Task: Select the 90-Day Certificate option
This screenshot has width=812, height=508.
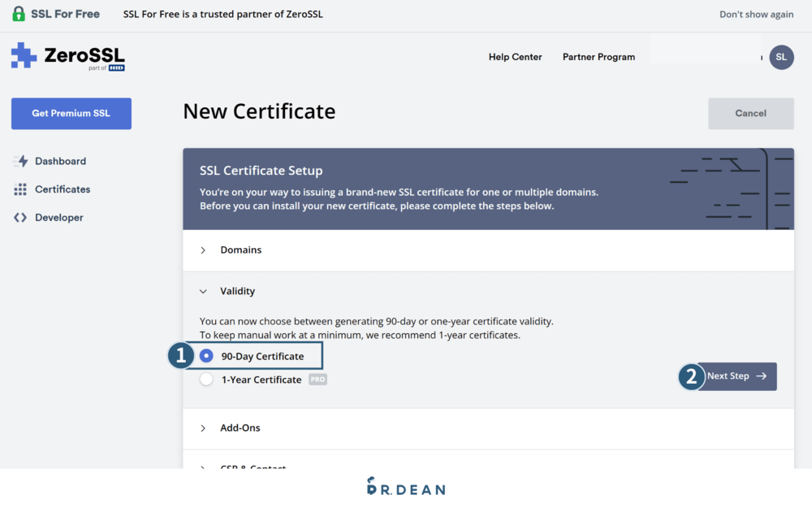Action: [x=207, y=355]
